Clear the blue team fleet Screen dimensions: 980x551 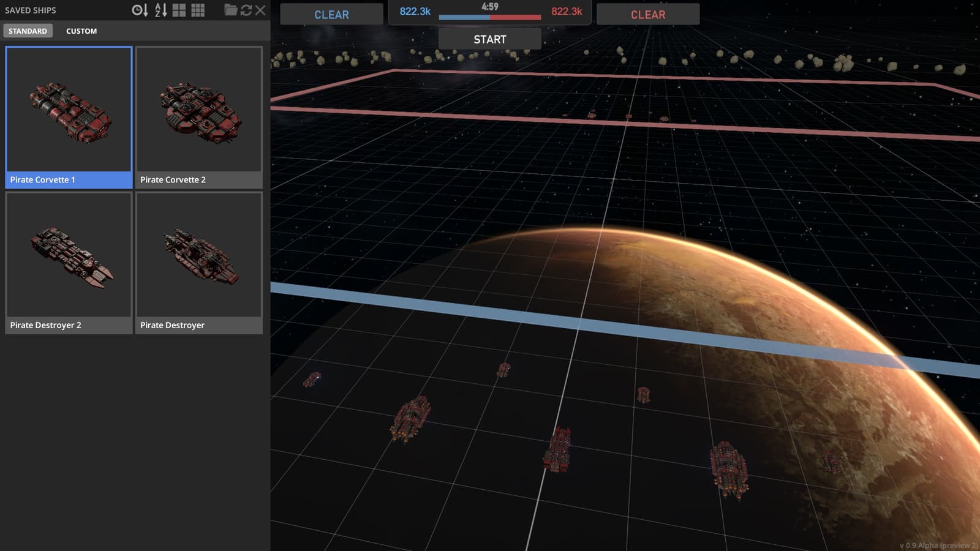[x=331, y=14]
